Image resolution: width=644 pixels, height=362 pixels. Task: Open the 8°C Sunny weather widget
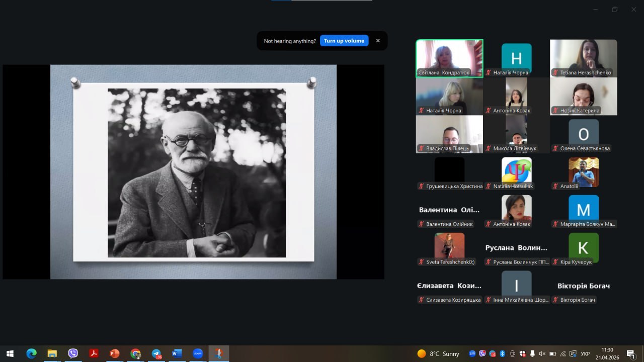pyautogui.click(x=438, y=353)
